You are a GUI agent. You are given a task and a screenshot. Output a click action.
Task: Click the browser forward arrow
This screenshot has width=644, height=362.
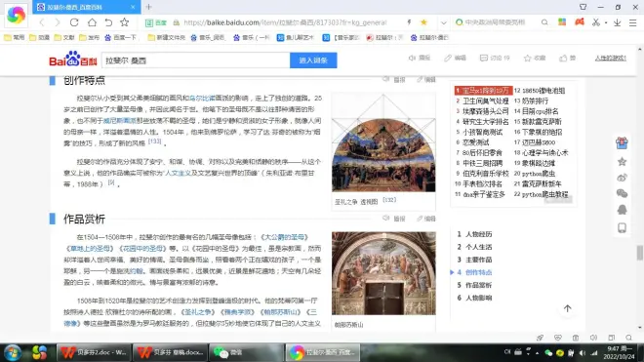58,22
